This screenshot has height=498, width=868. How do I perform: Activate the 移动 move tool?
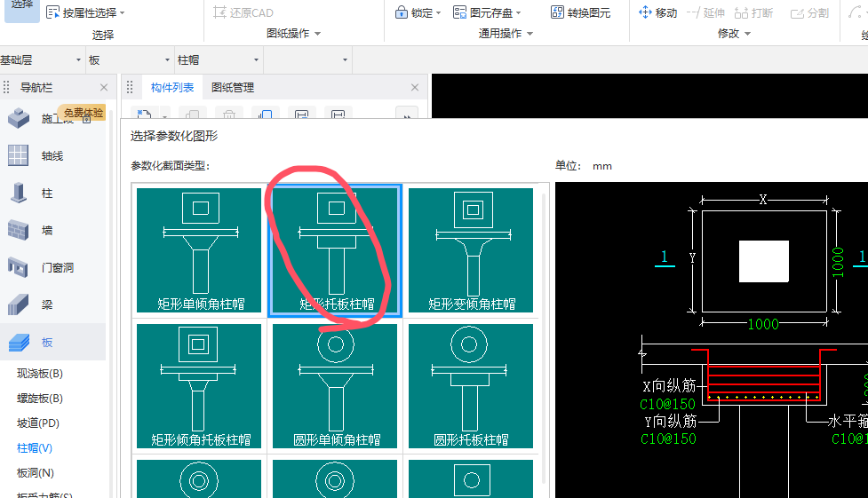(x=657, y=12)
